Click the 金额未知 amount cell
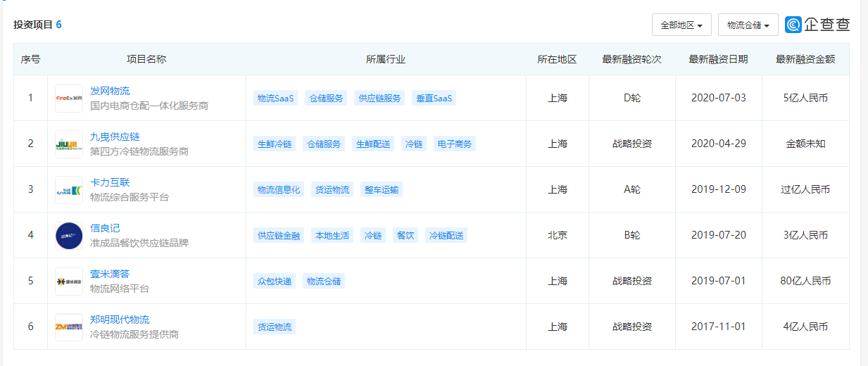The image size is (868, 366). pyautogui.click(x=805, y=144)
